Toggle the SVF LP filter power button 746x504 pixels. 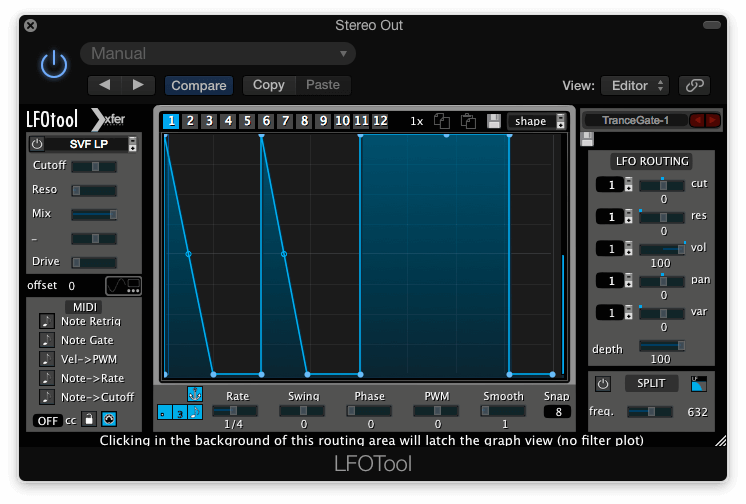click(37, 144)
